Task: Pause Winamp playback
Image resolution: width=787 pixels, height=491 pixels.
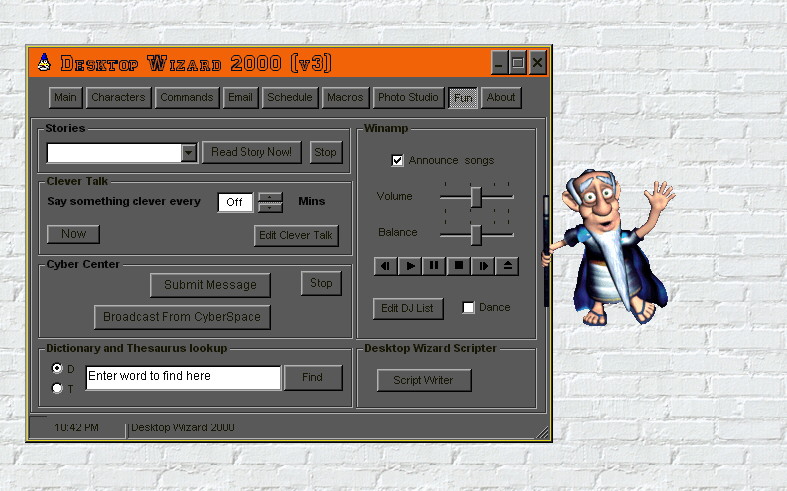Action: 434,266
